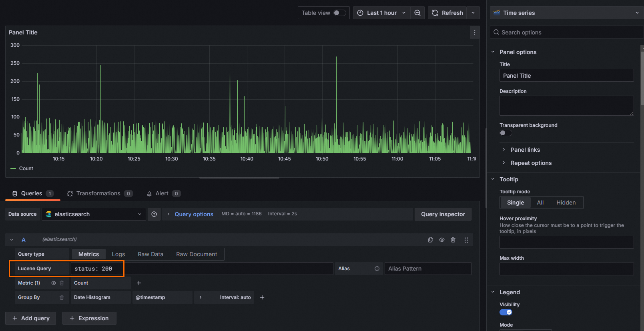
Task: Click the drag handle for query A
Action: tap(466, 240)
